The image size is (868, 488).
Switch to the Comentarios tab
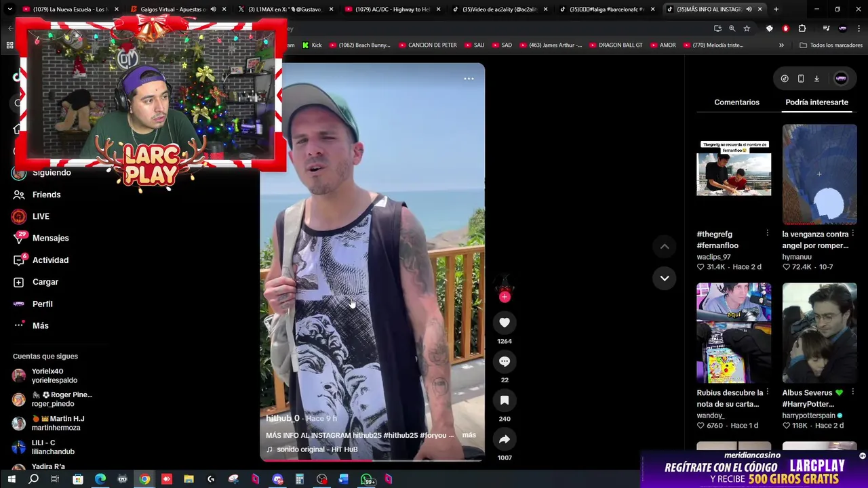pyautogui.click(x=736, y=102)
